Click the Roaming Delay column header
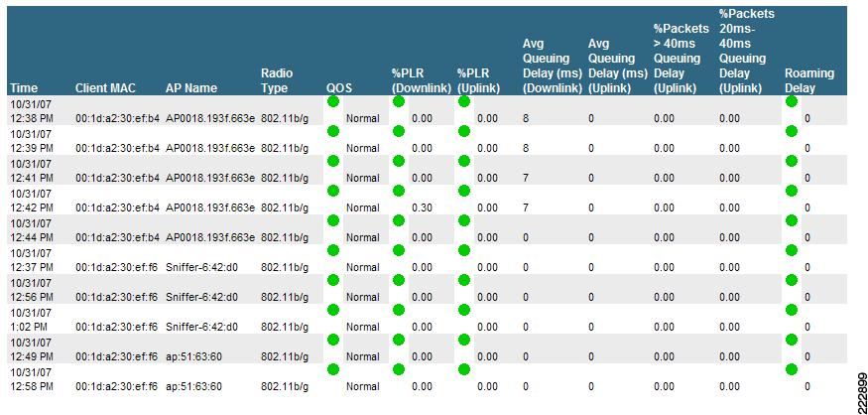 tap(809, 80)
